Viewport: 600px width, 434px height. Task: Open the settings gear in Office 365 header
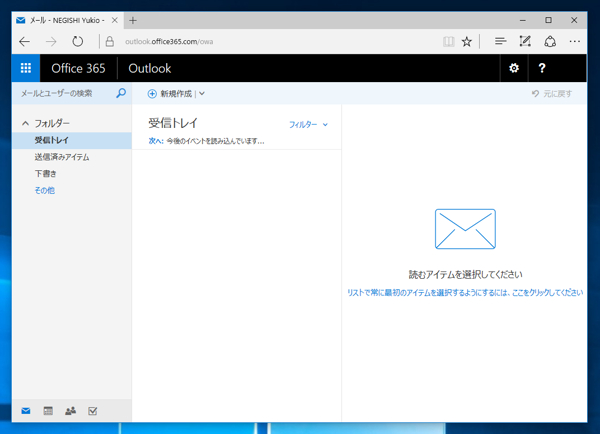pyautogui.click(x=514, y=68)
